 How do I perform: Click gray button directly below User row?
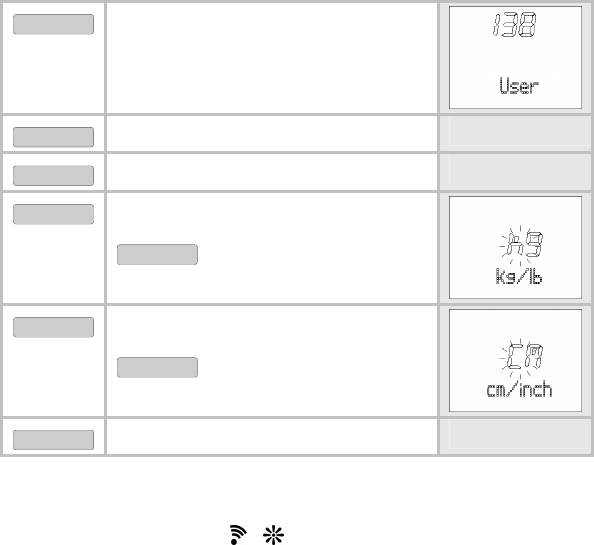53,137
